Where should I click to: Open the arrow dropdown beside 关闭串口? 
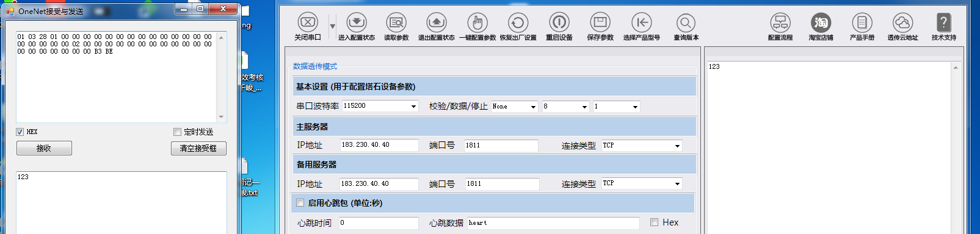click(x=333, y=26)
